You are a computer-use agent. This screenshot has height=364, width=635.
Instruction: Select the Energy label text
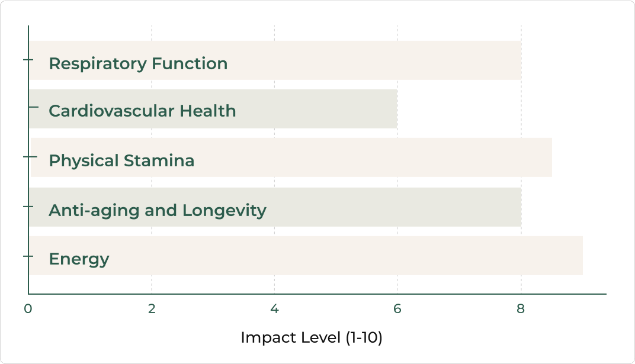79,259
